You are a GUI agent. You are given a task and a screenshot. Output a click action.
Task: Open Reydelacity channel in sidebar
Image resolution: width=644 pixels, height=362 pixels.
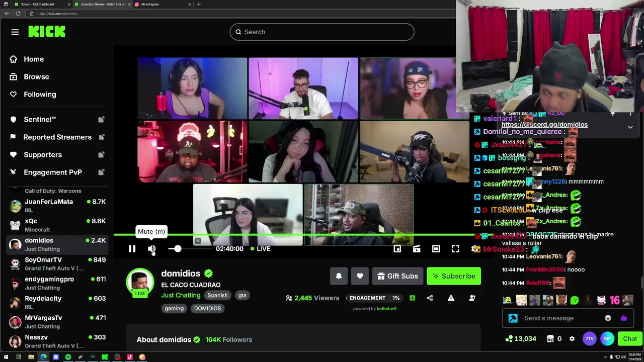56,302
